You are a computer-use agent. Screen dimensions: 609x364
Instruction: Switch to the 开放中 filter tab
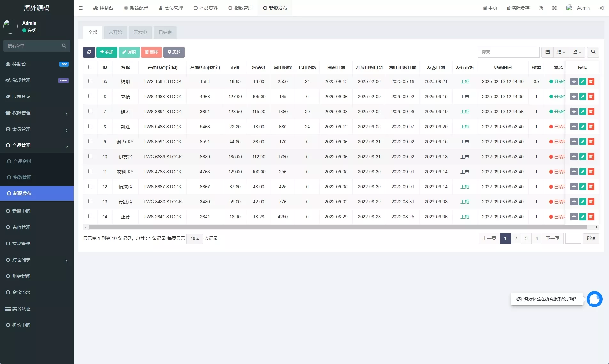pyautogui.click(x=140, y=32)
